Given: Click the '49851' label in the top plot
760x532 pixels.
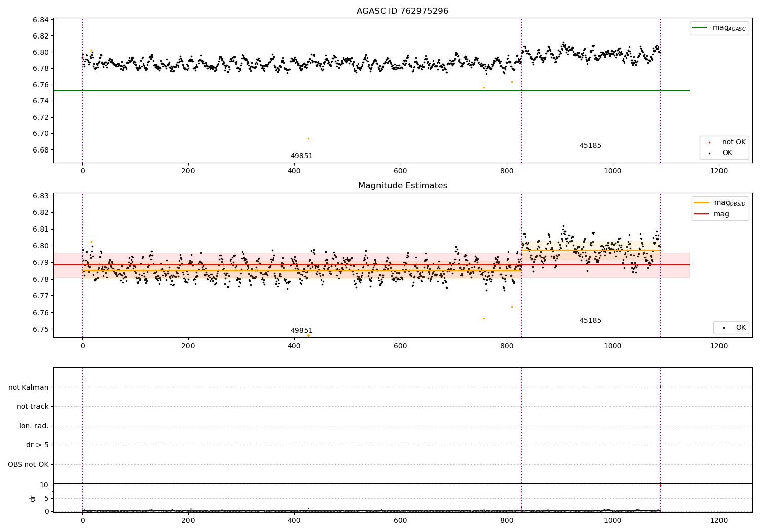Looking at the screenshot, I should click(x=301, y=156).
